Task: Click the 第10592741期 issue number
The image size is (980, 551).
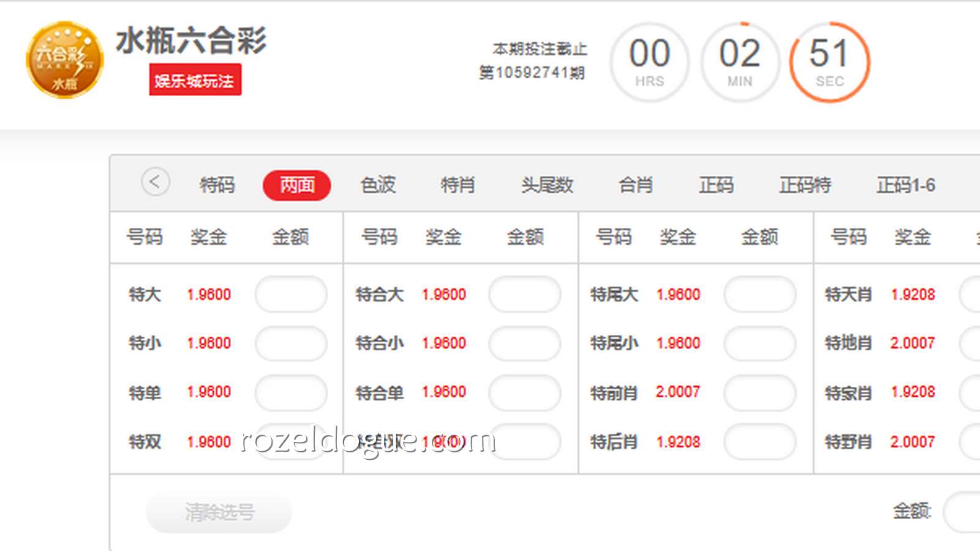Action: 532,73
